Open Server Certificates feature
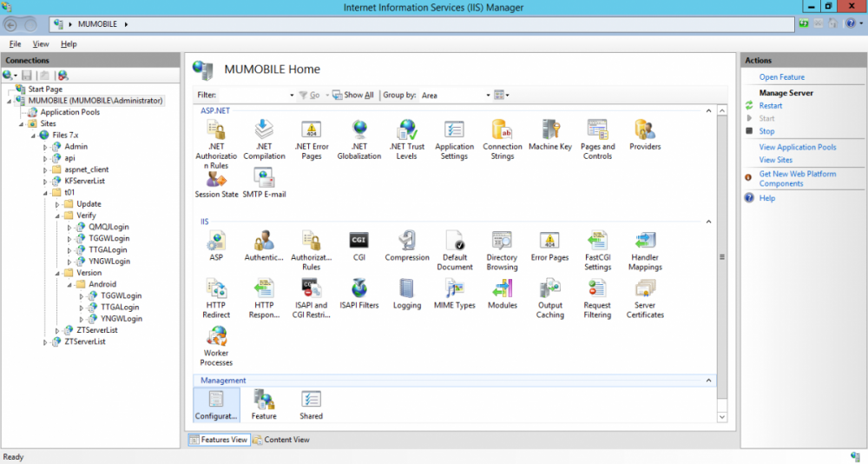The width and height of the screenshot is (868, 464). [x=645, y=299]
